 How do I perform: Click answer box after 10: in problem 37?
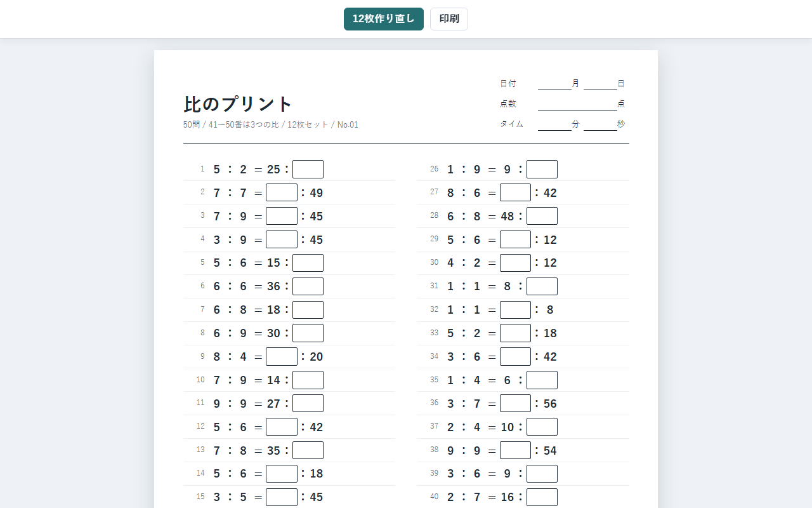[542, 427]
